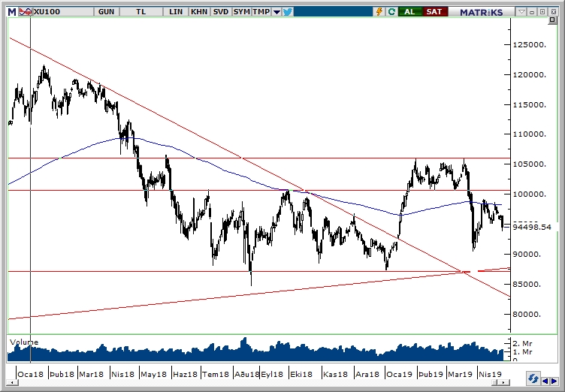Click the Oca19 date label

399,374
